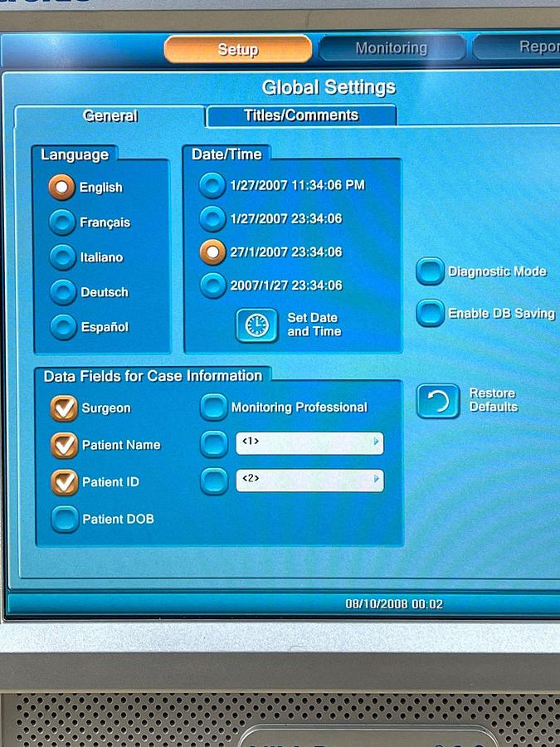Select 27/1/2007 23:34:06 date format
The height and width of the screenshot is (747, 560).
[212, 252]
